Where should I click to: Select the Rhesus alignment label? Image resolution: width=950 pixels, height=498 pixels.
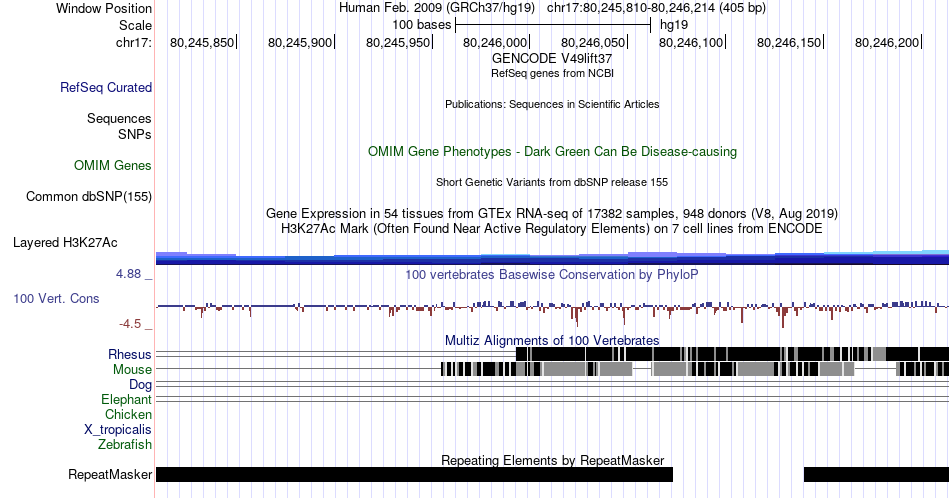point(130,354)
